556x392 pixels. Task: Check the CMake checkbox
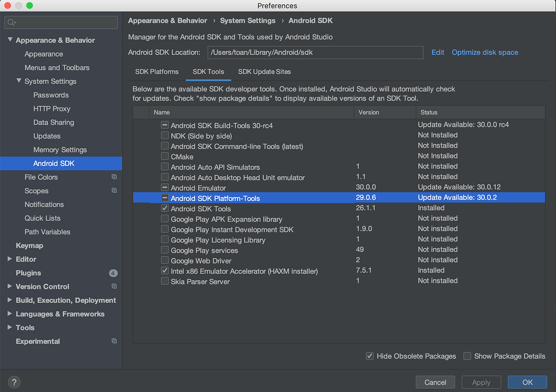pyautogui.click(x=165, y=156)
